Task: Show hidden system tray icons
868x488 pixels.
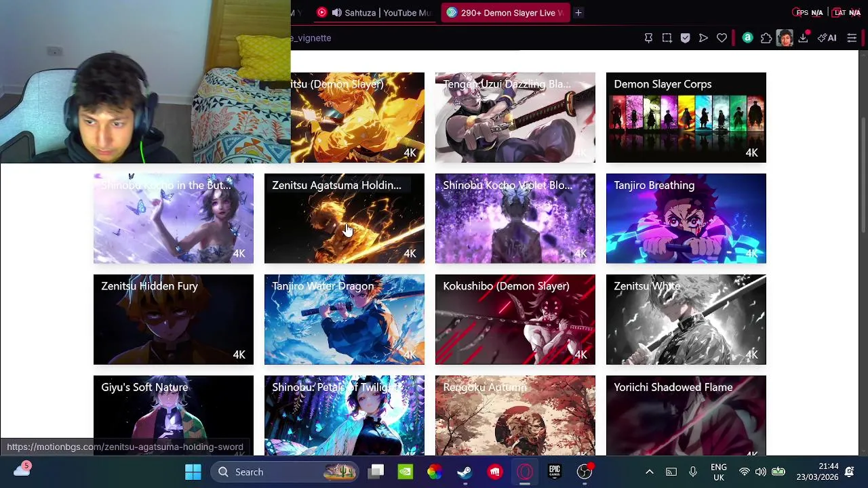Action: (x=649, y=472)
